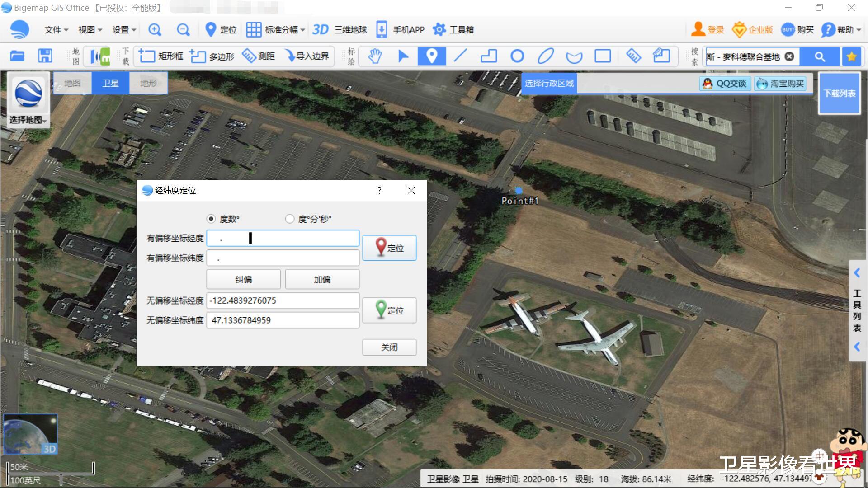Image resolution: width=868 pixels, height=488 pixels.
Task: Select the line drawing tool
Action: pos(460,56)
